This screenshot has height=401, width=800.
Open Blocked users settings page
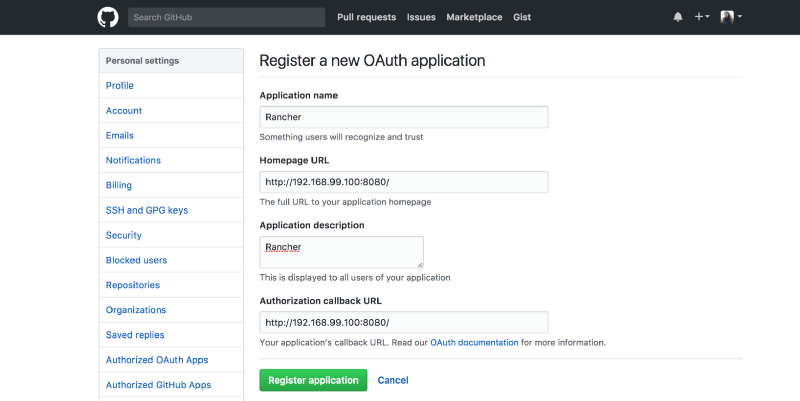(x=136, y=260)
